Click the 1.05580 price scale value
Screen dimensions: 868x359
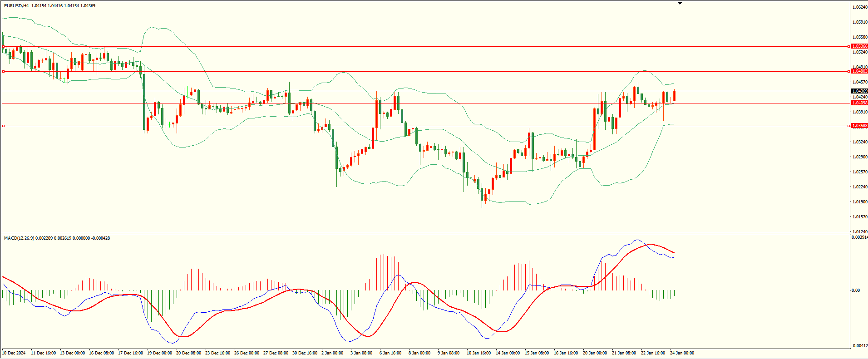(860, 37)
